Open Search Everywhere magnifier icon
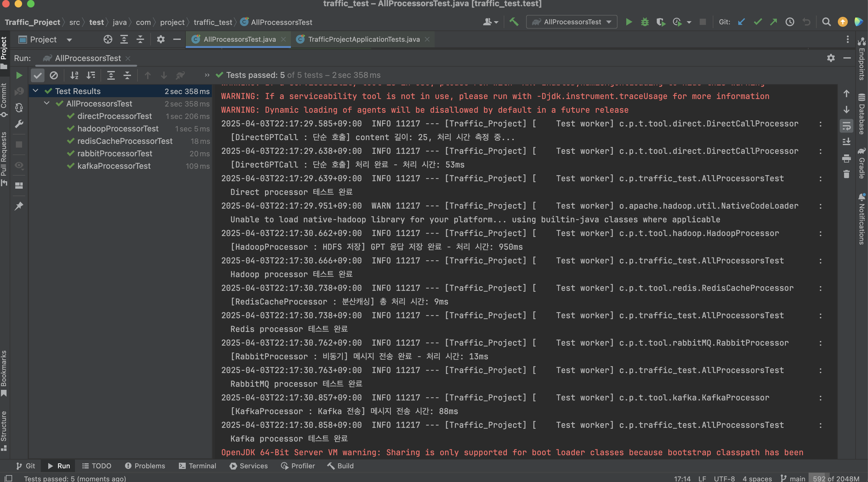 tap(826, 22)
